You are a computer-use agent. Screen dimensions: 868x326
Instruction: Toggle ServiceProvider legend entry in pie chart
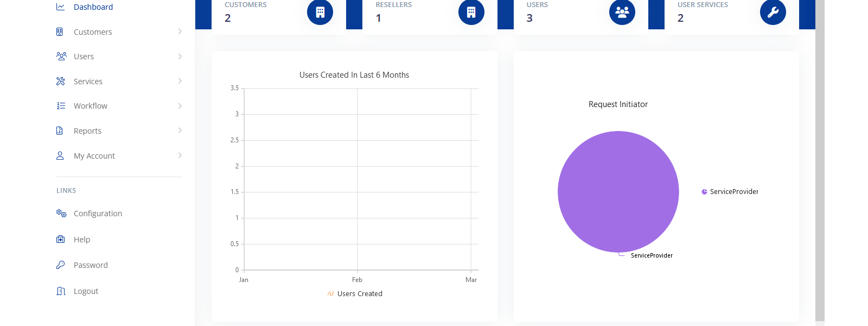pyautogui.click(x=730, y=192)
